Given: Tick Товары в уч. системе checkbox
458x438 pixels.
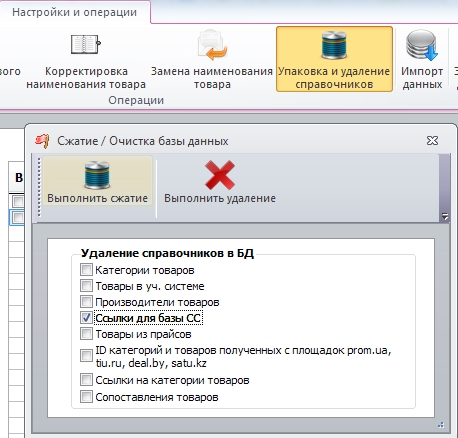Looking at the screenshot, I should tap(86, 285).
